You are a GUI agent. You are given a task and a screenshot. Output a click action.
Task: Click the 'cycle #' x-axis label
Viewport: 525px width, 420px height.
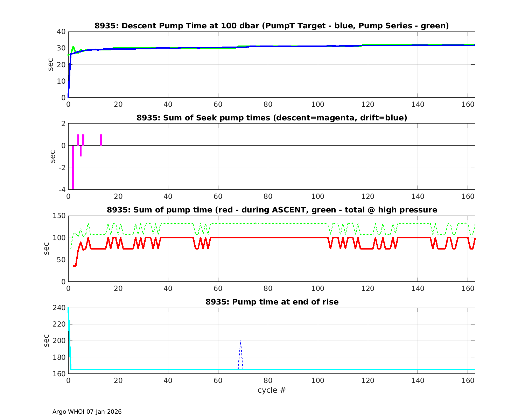pos(272,390)
